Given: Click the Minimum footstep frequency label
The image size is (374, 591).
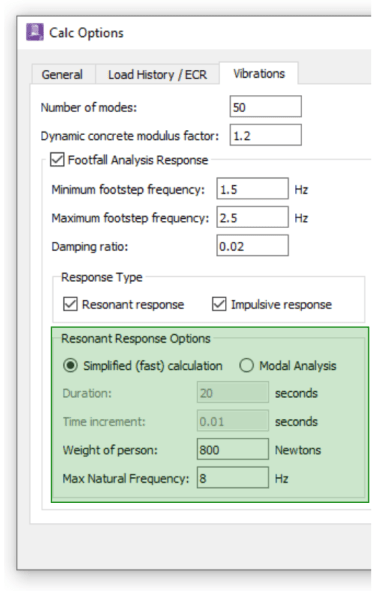Looking at the screenshot, I should pos(128,190).
